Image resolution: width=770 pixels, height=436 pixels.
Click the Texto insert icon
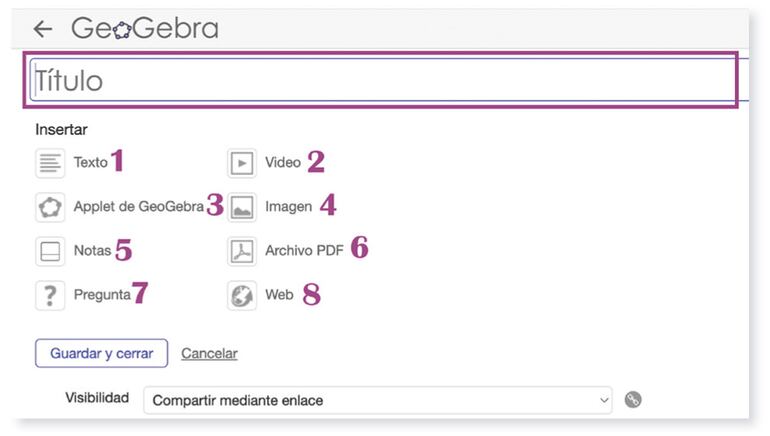(x=50, y=162)
